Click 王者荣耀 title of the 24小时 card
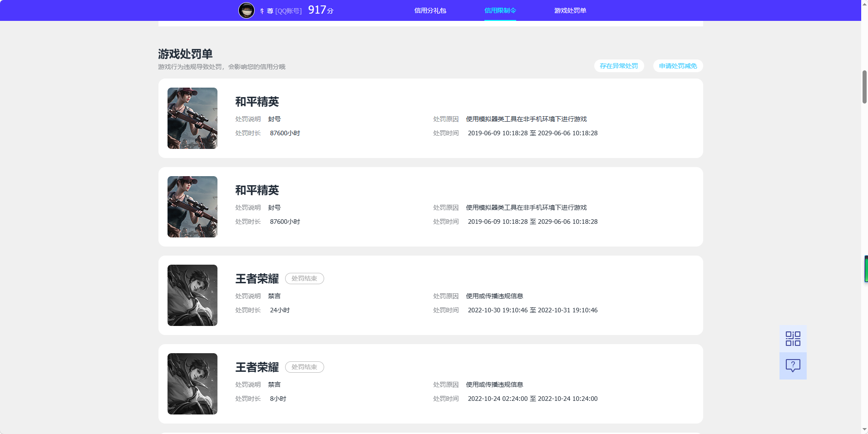The height and width of the screenshot is (434, 868). (257, 279)
